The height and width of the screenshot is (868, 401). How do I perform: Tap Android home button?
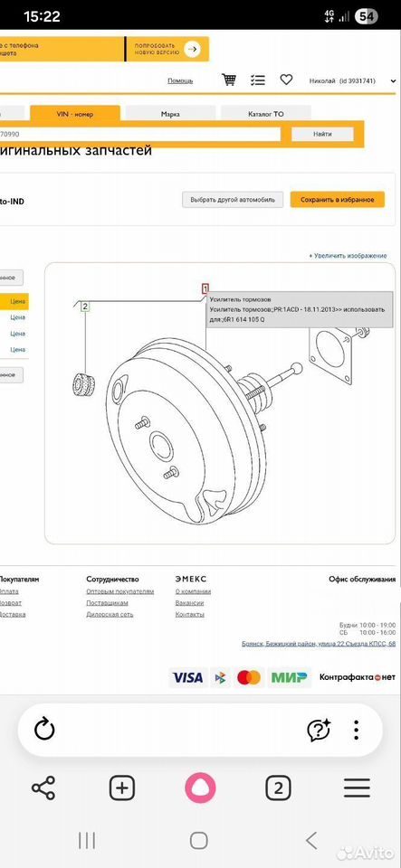pos(199,841)
